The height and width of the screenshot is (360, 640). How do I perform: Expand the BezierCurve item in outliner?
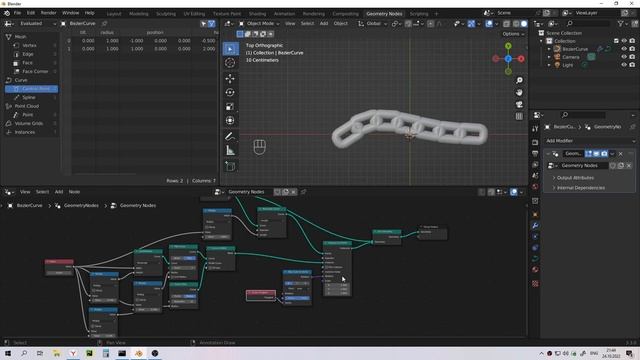[x=549, y=49]
